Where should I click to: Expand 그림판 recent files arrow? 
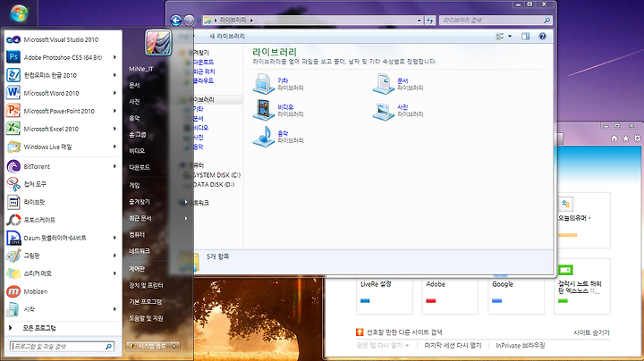coord(114,256)
